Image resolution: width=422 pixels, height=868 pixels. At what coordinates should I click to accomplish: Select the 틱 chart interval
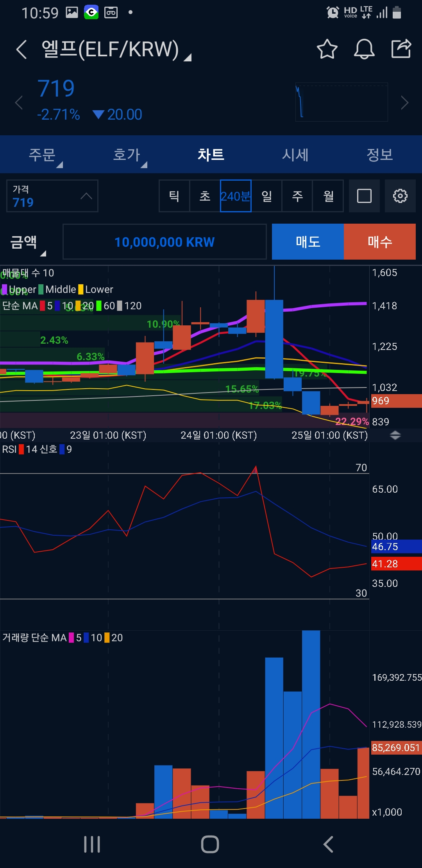[x=174, y=196]
